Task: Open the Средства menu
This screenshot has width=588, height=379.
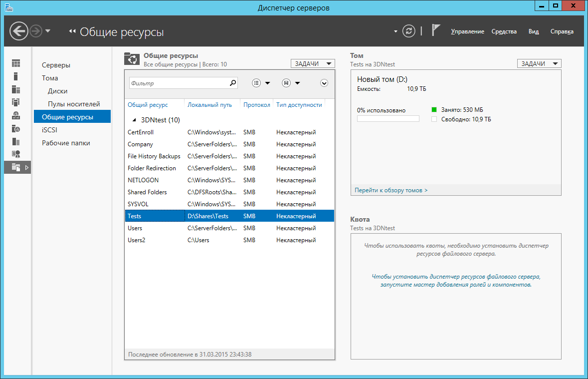Action: 504,31
